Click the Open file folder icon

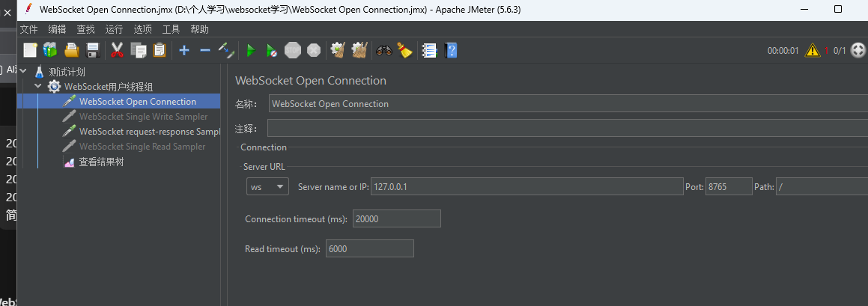(72, 50)
